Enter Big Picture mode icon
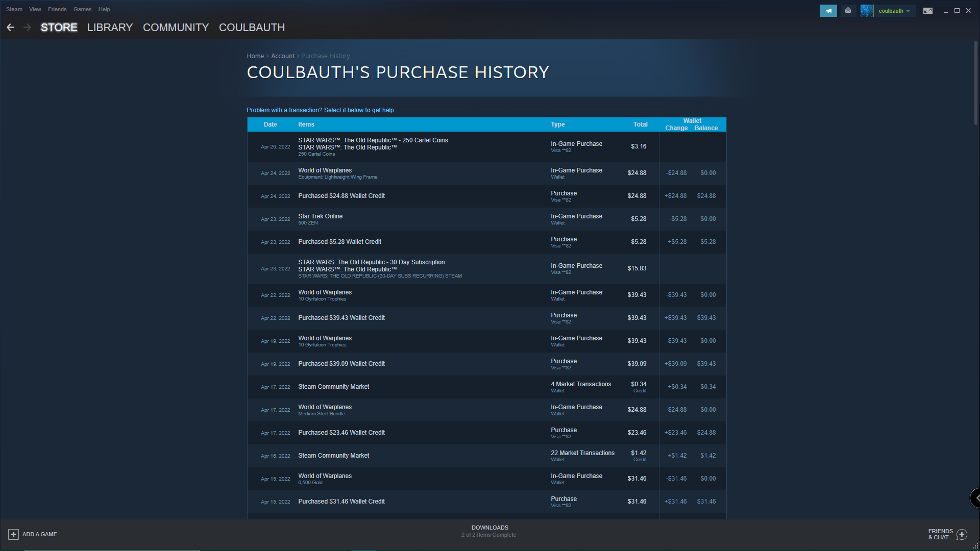This screenshot has width=980, height=551. 928,11
